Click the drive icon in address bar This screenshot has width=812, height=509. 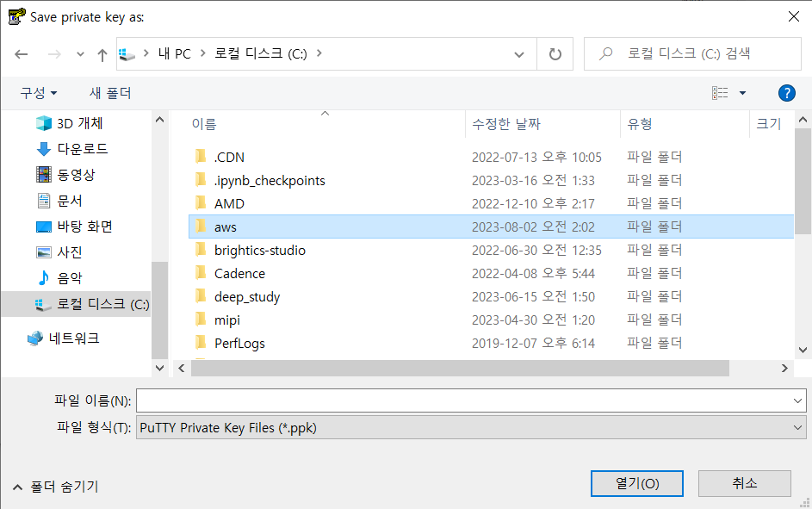127,54
